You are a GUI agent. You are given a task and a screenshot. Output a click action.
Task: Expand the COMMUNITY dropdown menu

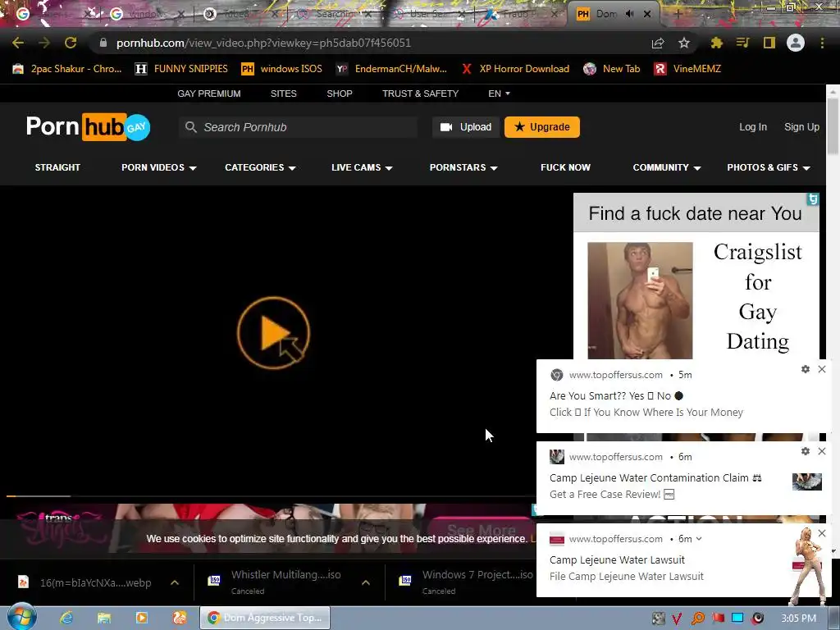pyautogui.click(x=667, y=167)
